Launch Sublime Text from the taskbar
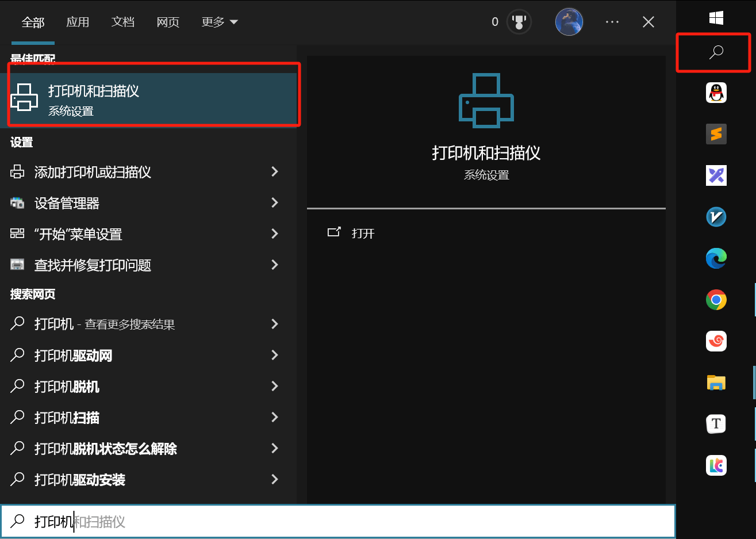Viewport: 756px width, 539px height. coord(716,134)
